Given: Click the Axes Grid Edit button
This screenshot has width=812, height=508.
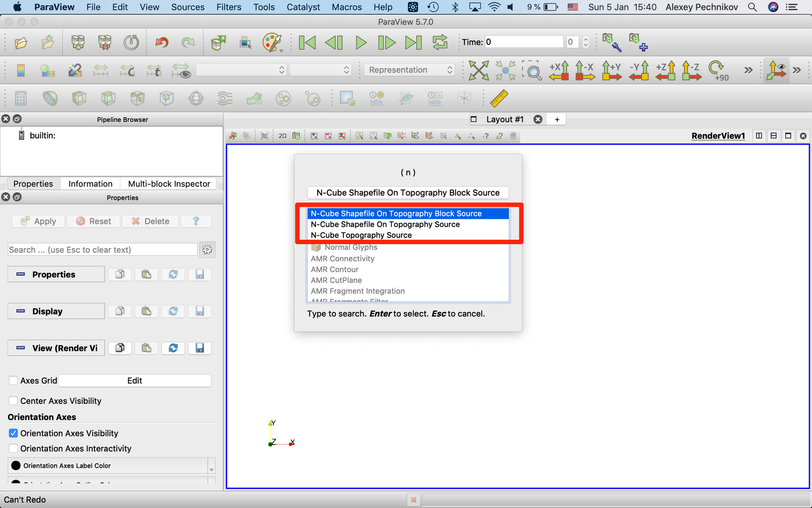Looking at the screenshot, I should (x=134, y=381).
